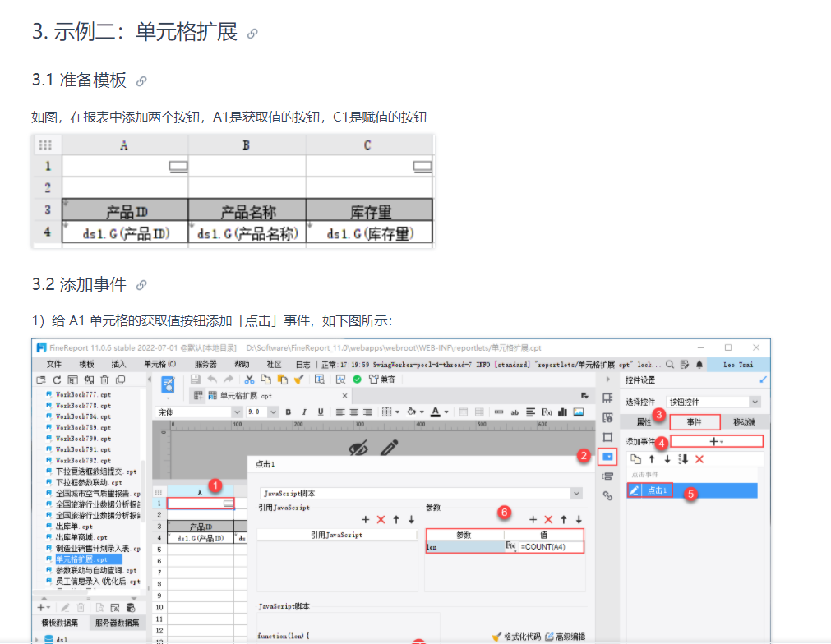This screenshot has height=644, width=831.
Task: Click the scissors cut icon
Action: click(249, 379)
